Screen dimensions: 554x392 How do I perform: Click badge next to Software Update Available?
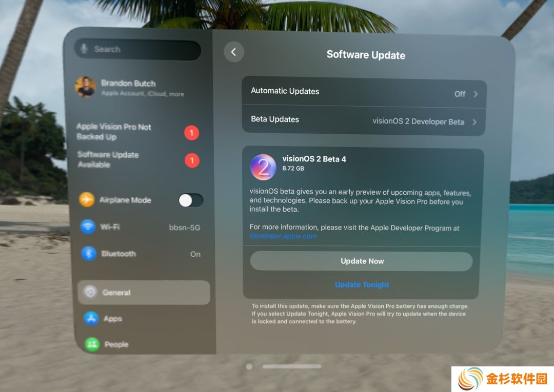(192, 160)
